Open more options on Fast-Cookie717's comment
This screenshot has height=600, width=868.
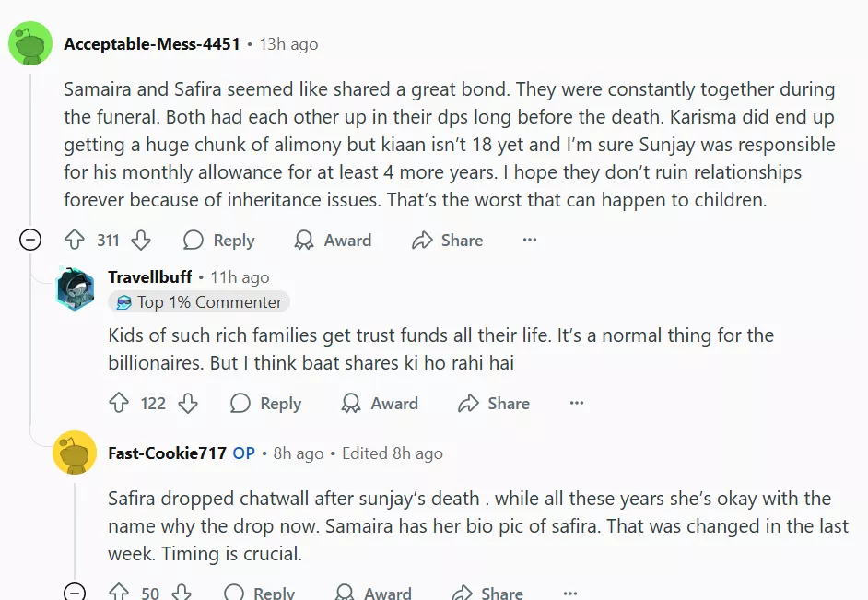coord(570,593)
